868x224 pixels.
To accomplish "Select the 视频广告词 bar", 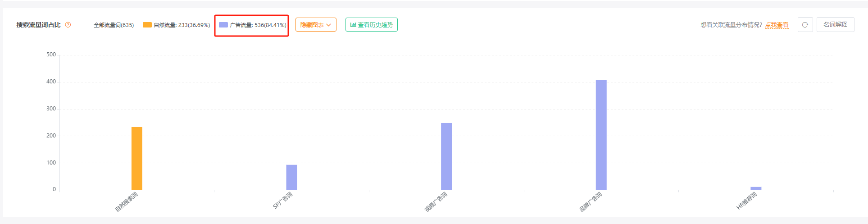I will (x=446, y=156).
